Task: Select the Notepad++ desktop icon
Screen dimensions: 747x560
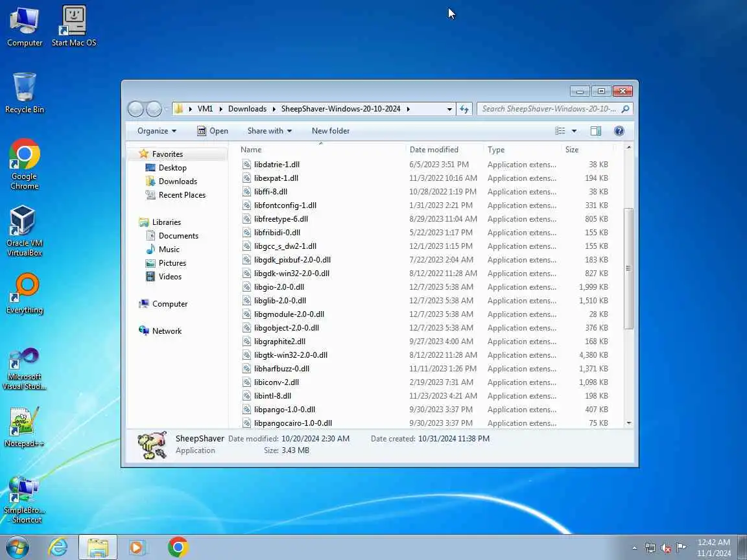Action: pyautogui.click(x=24, y=426)
